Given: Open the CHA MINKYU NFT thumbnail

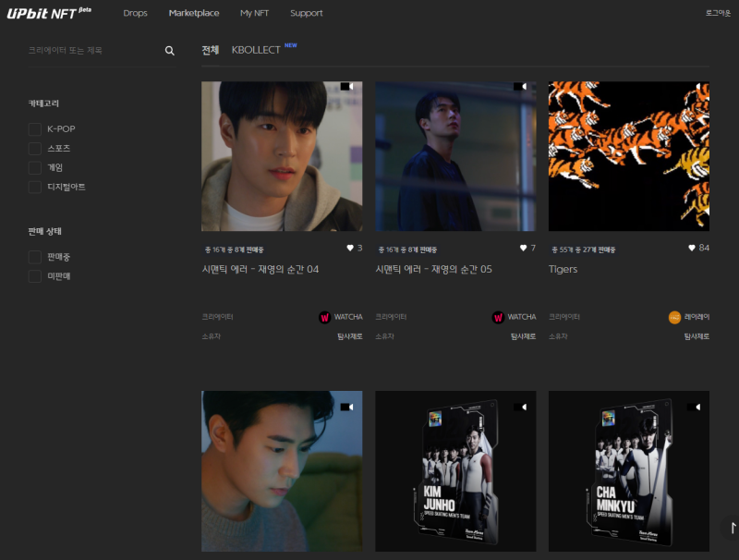Looking at the screenshot, I should [x=629, y=471].
